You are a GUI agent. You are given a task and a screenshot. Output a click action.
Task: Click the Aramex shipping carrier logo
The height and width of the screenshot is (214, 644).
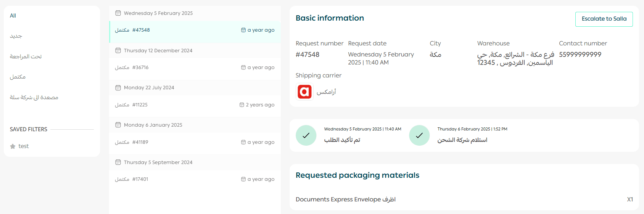(304, 92)
